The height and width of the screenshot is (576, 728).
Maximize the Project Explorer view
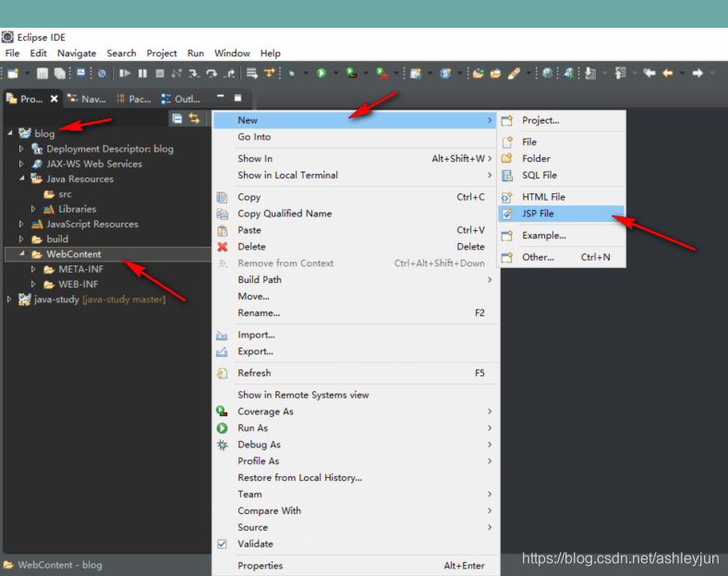(x=237, y=98)
